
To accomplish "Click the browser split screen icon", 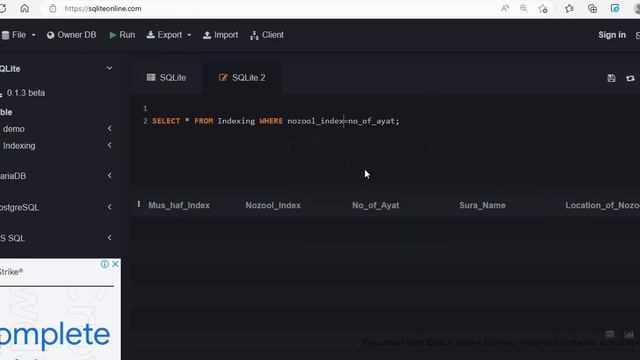I will pos(615,9).
